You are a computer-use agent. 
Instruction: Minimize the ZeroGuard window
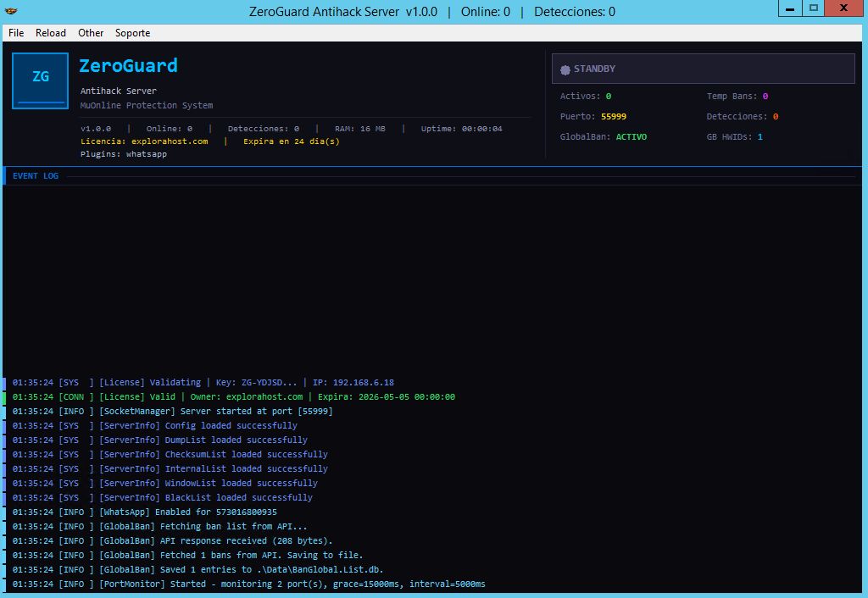789,8
